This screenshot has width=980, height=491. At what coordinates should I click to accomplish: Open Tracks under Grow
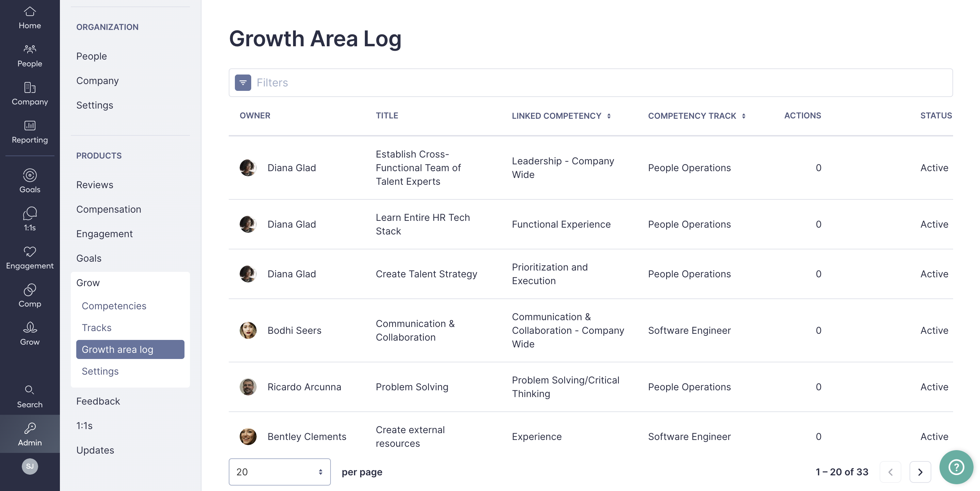tap(97, 327)
